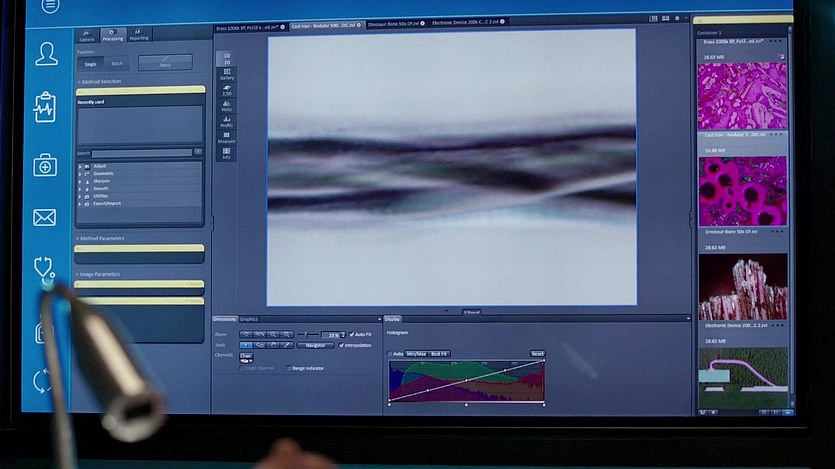Image resolution: width=835 pixels, height=469 pixels.
Task: Click the Min/Max histogram button
Action: (416, 353)
